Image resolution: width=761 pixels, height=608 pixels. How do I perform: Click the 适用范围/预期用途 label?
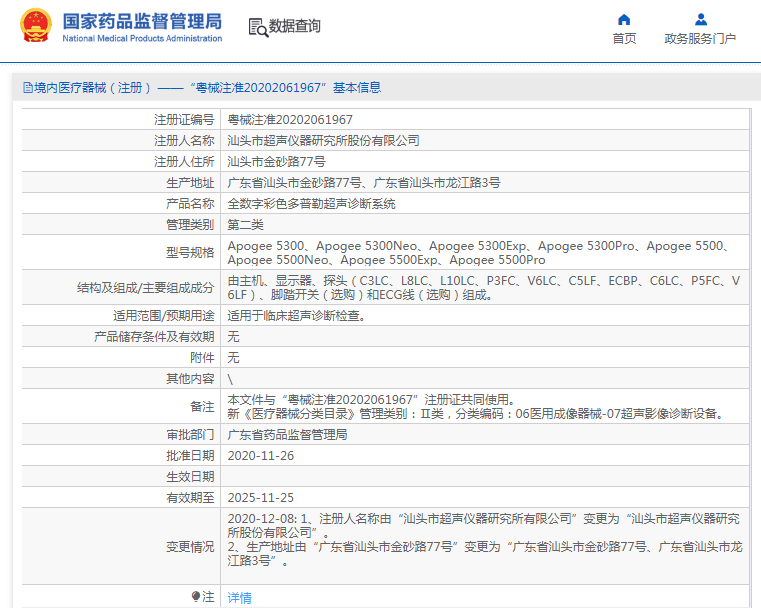click(x=164, y=315)
